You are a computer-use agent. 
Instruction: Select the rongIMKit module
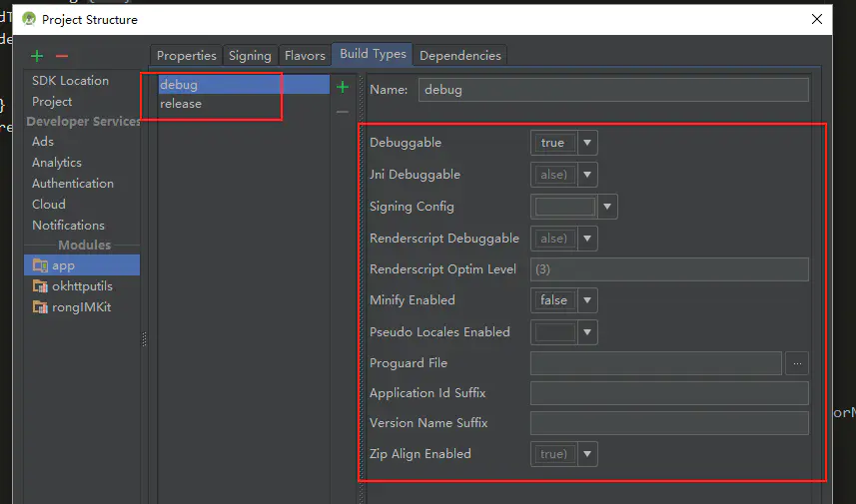coord(81,307)
